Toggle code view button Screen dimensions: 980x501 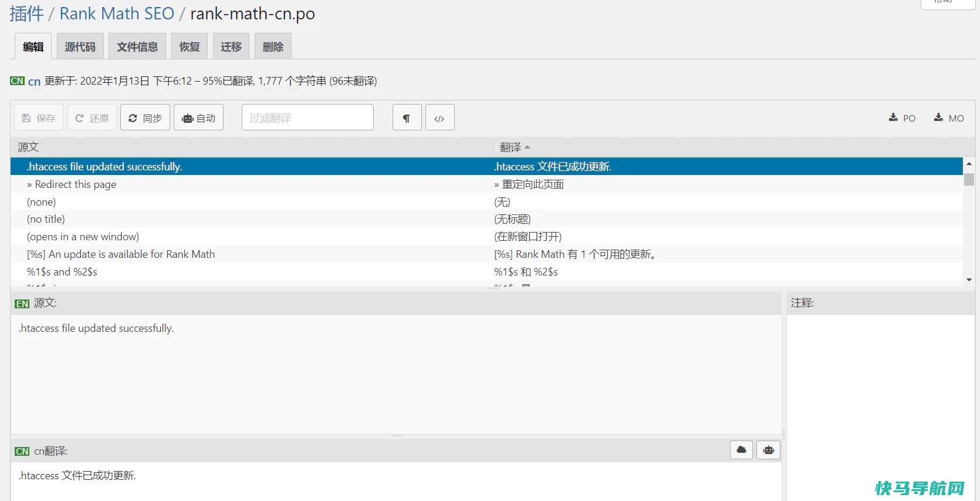pyautogui.click(x=440, y=117)
